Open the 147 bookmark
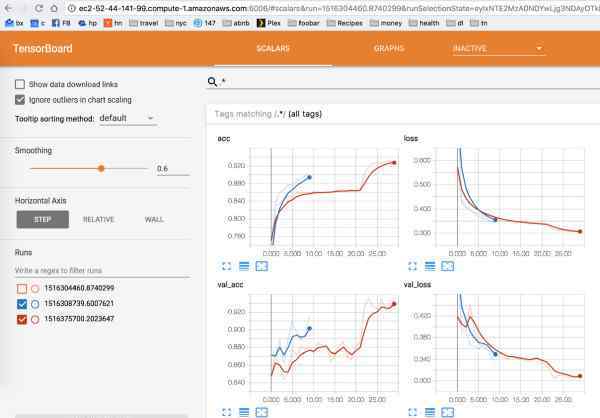Screen dimensions: 600x418 (205, 23)
